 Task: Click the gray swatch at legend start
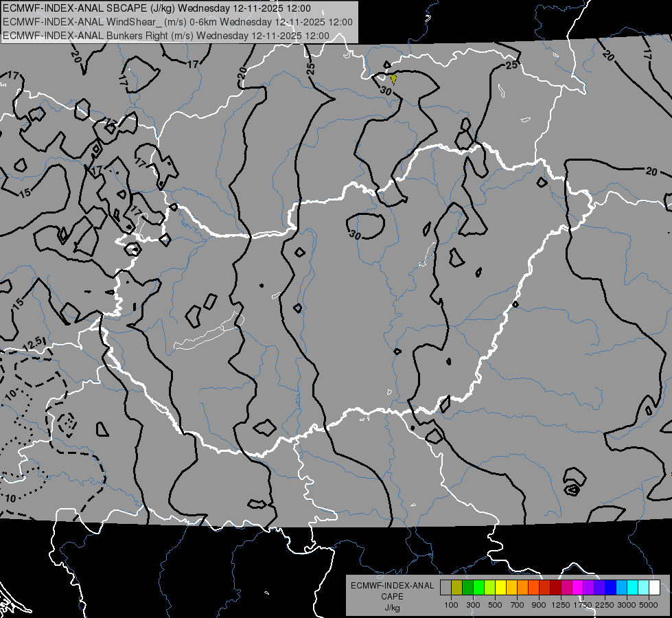click(x=445, y=588)
